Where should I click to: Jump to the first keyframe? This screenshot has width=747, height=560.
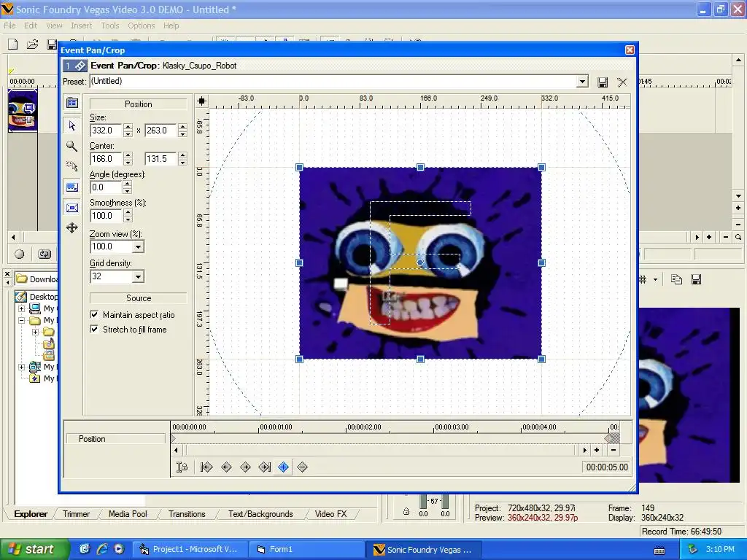(x=206, y=467)
